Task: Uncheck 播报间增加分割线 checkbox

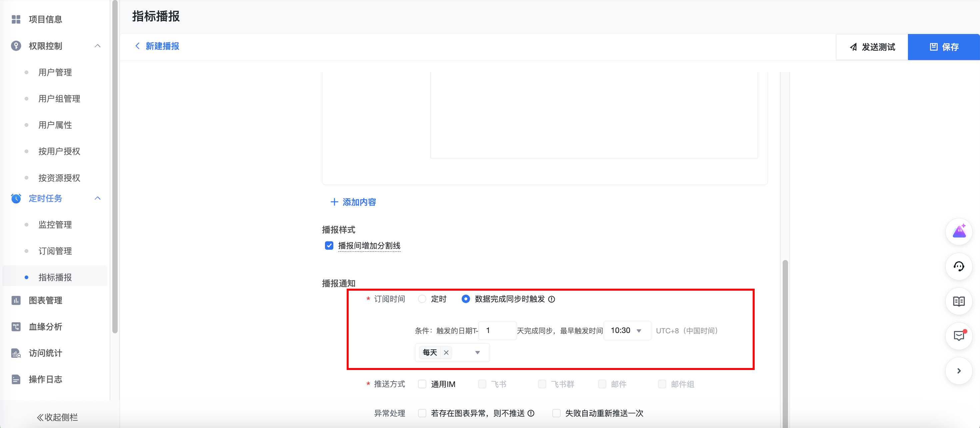Action: pyautogui.click(x=329, y=246)
